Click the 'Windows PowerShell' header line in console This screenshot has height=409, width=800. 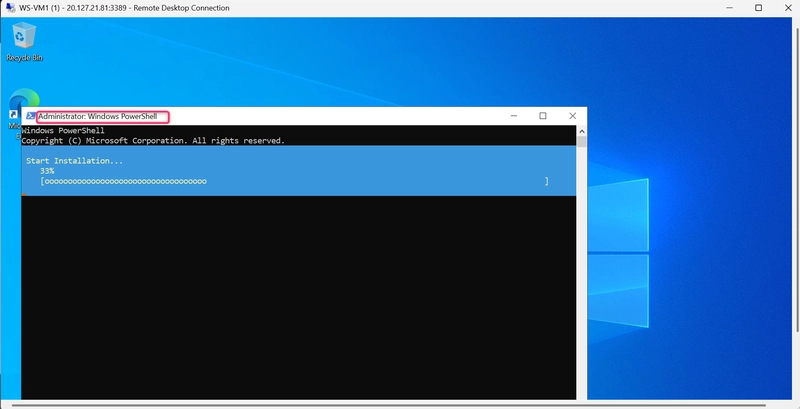click(x=63, y=131)
